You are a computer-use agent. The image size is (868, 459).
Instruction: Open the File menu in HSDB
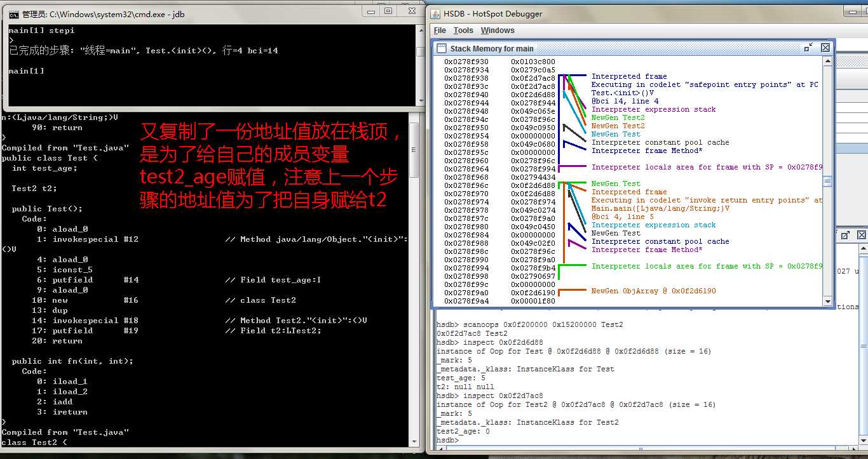pos(440,30)
